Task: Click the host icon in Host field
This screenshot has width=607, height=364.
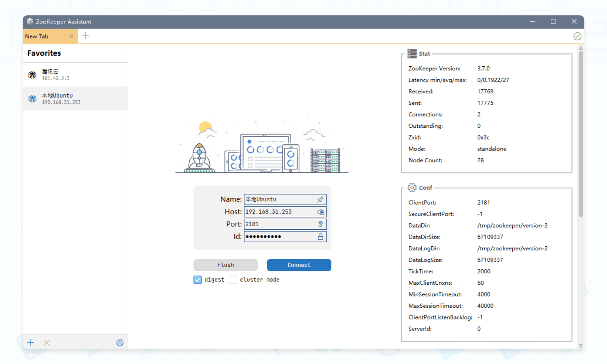Action: coord(320,212)
